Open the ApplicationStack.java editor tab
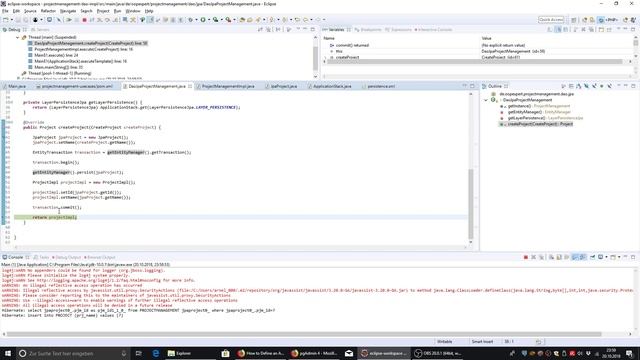640x360 pixels. tap(330, 86)
